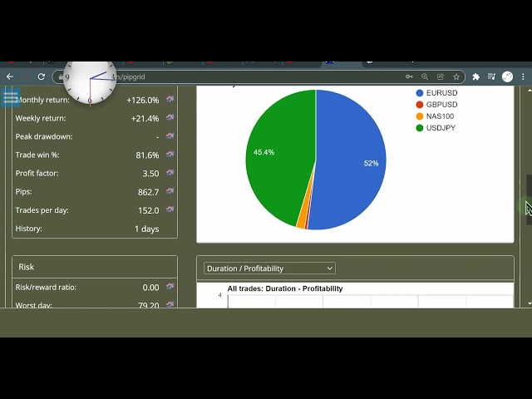The width and height of the screenshot is (532, 399).
Task: Open the hamburger menu on the page
Action: (11, 98)
